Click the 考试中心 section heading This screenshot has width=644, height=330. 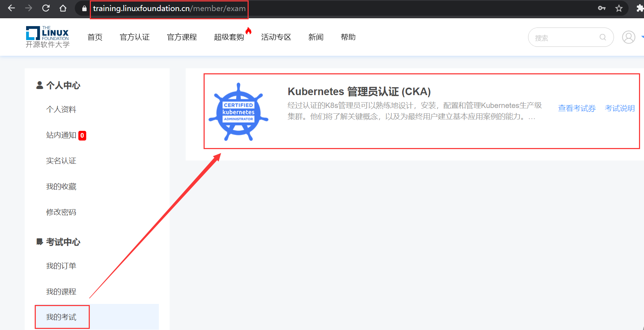pos(63,242)
